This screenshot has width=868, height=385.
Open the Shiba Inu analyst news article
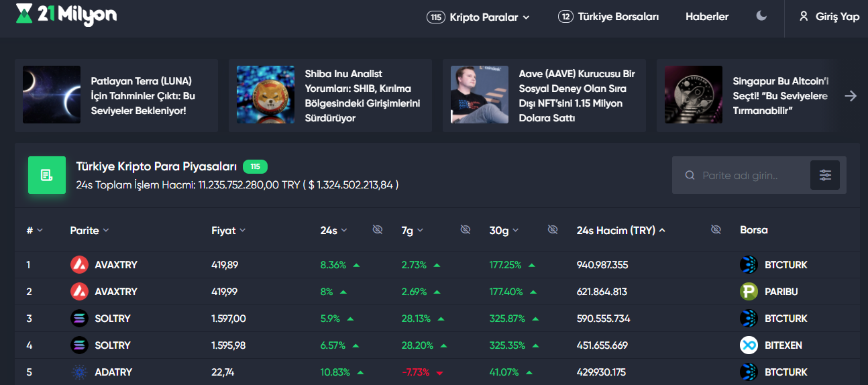tap(330, 95)
